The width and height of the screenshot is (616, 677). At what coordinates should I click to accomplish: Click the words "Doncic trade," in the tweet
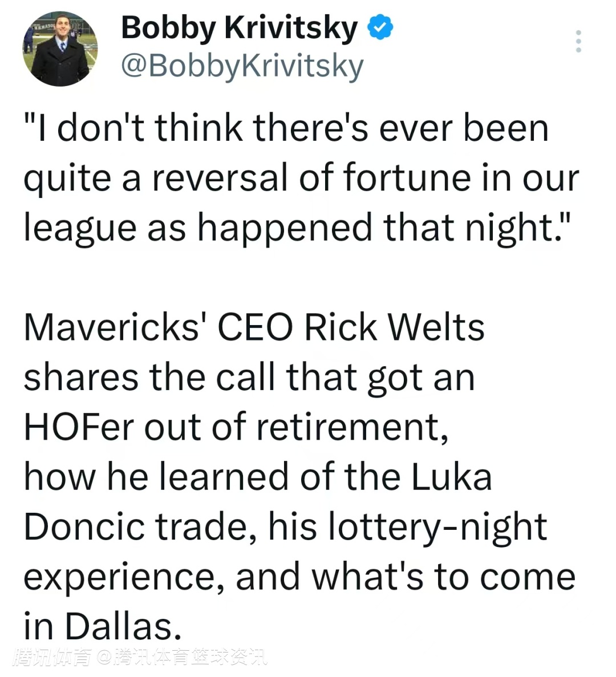[140, 527]
